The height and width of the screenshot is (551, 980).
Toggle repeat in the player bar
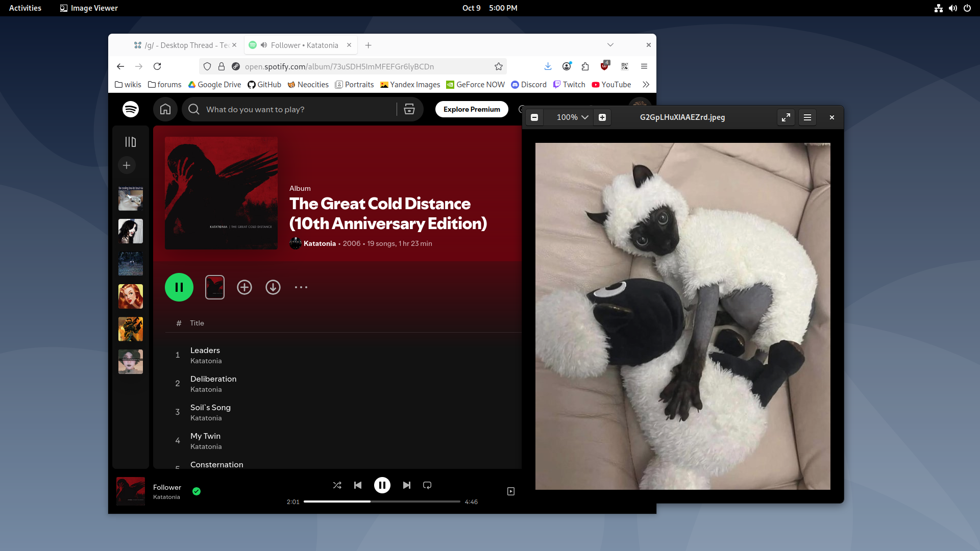coord(427,485)
